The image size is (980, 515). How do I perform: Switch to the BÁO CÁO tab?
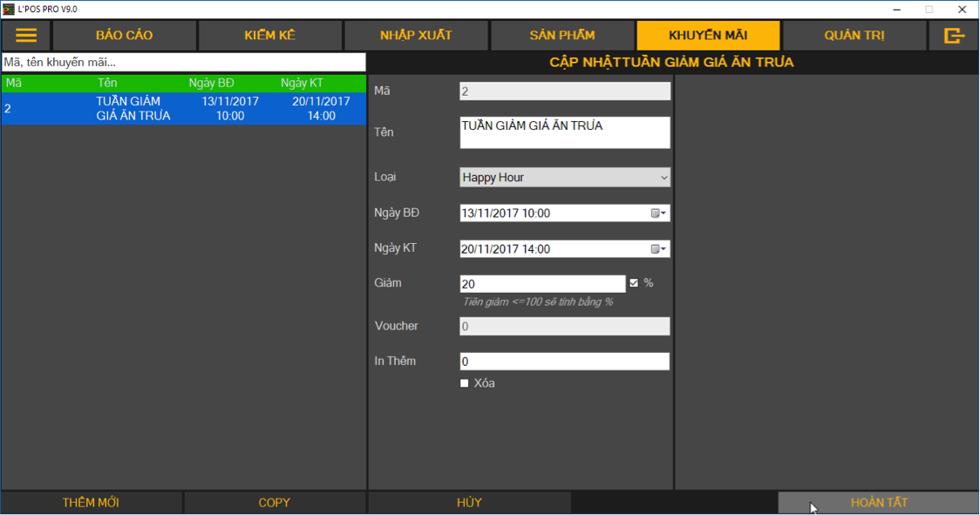click(124, 36)
